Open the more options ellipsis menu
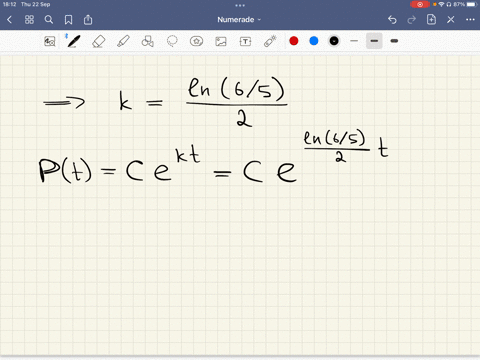 pyautogui.click(x=470, y=20)
